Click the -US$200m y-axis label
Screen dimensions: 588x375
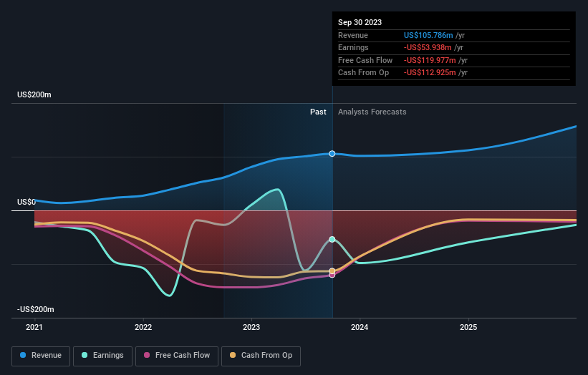coord(36,309)
